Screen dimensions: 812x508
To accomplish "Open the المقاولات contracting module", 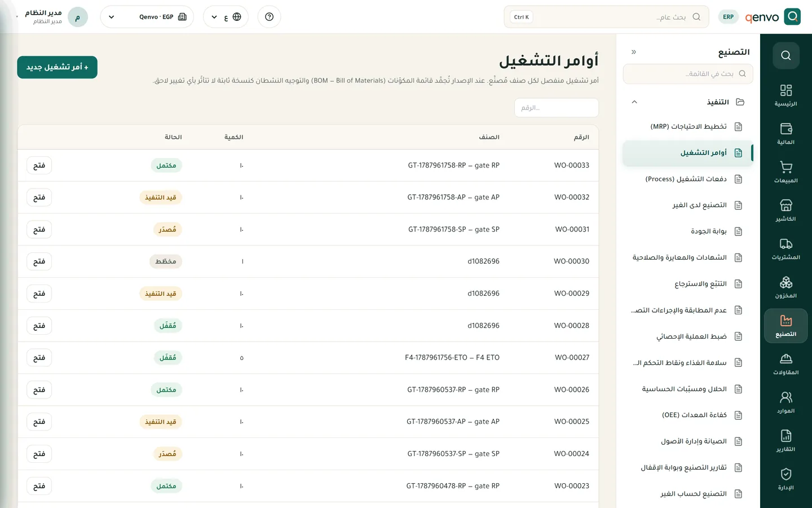I will (786, 364).
